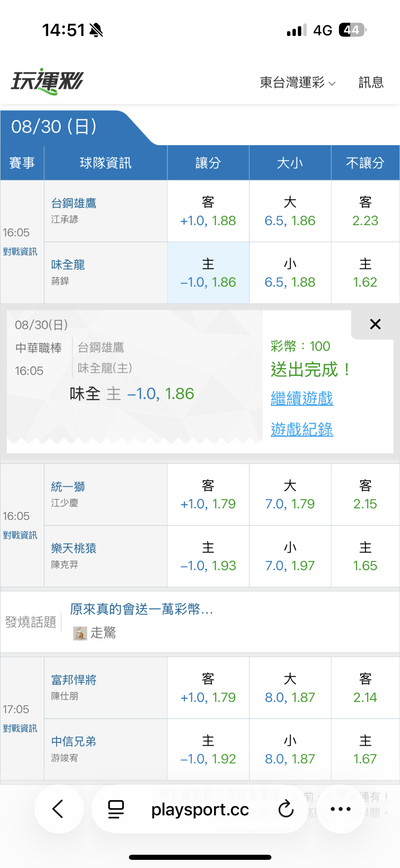Open the 遊戲紀錄 link
This screenshot has width=400, height=868.
[302, 429]
